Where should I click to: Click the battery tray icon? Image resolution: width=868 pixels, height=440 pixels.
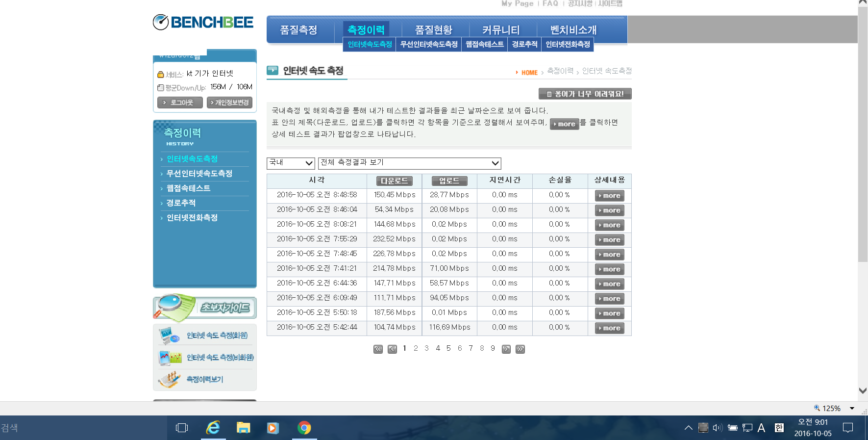coord(733,428)
